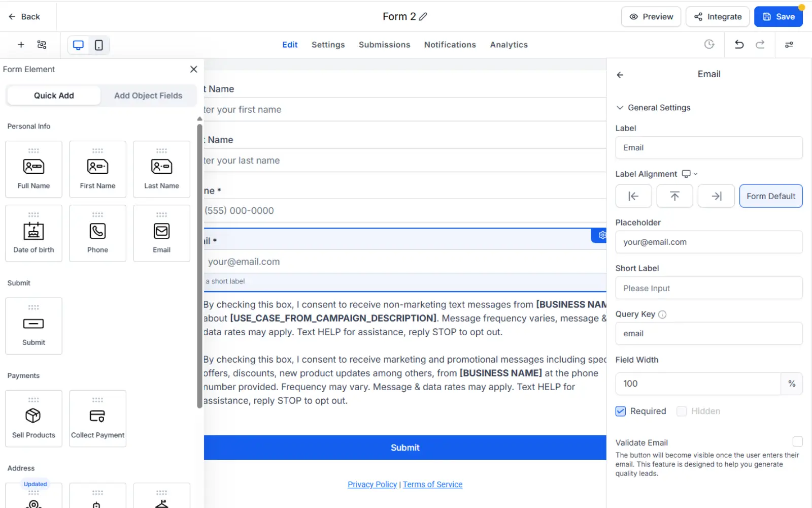Image resolution: width=812 pixels, height=508 pixels.
Task: Click the blue Submit button on form
Action: (x=405, y=448)
